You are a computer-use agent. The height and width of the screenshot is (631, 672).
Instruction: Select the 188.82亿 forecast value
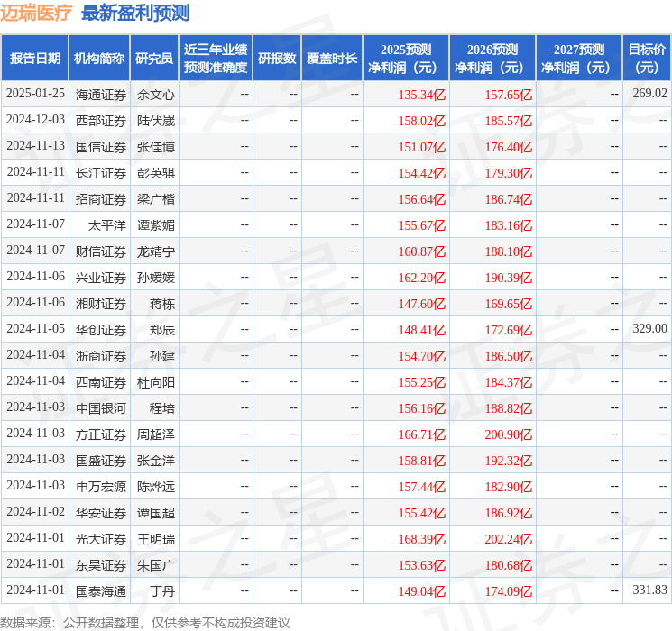click(x=509, y=408)
